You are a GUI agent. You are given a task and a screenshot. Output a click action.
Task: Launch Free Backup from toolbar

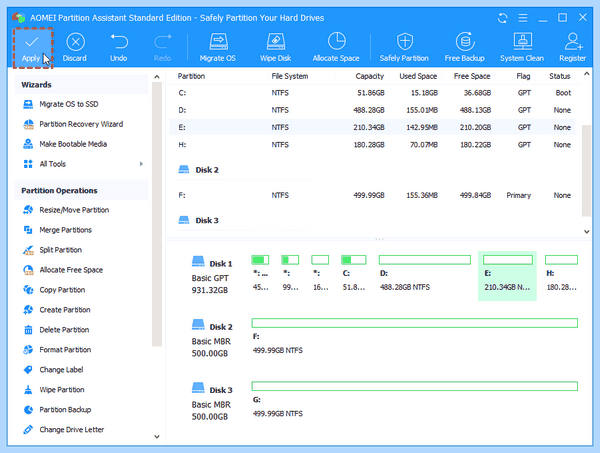click(465, 48)
